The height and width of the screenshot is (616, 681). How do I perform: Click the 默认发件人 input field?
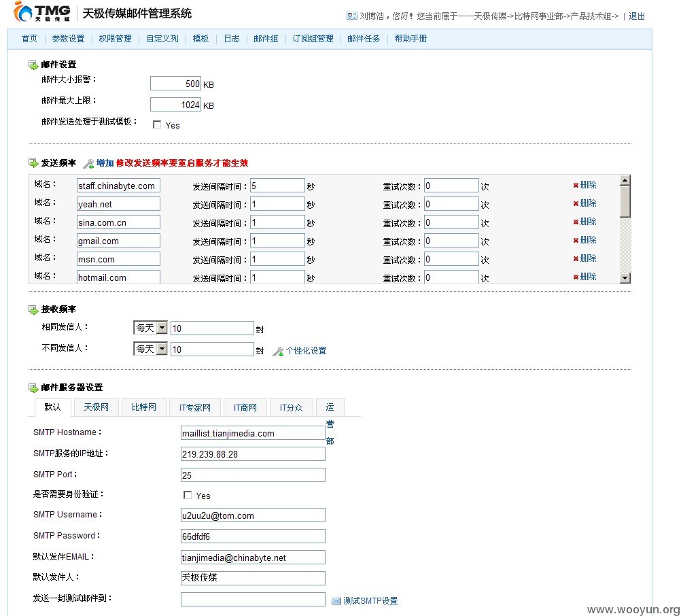[253, 578]
